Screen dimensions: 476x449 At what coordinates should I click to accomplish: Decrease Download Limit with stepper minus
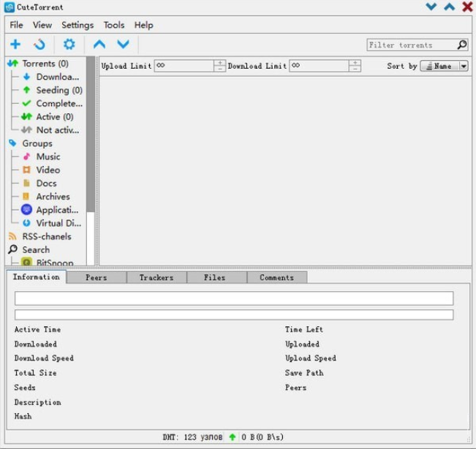point(355,69)
